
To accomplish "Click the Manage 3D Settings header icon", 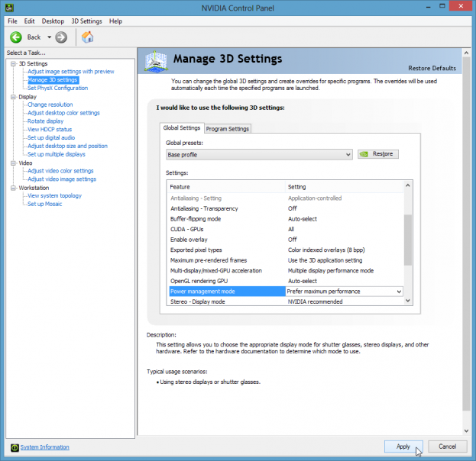I will [156, 61].
